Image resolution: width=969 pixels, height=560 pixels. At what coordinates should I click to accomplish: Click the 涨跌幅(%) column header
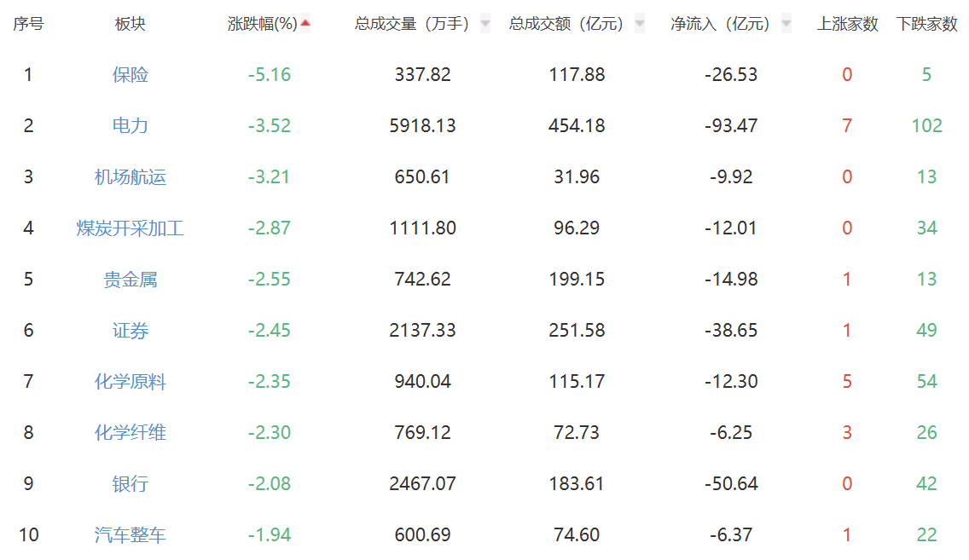[262, 24]
